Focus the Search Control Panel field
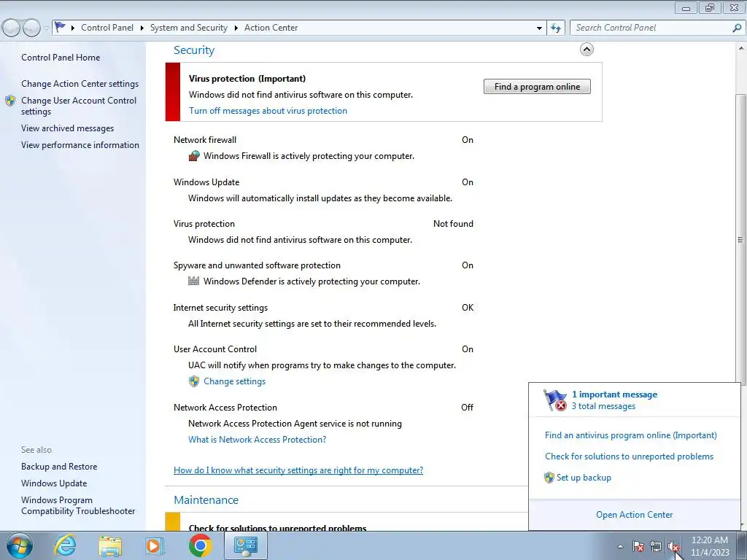The width and height of the screenshot is (747, 560). pos(653,28)
